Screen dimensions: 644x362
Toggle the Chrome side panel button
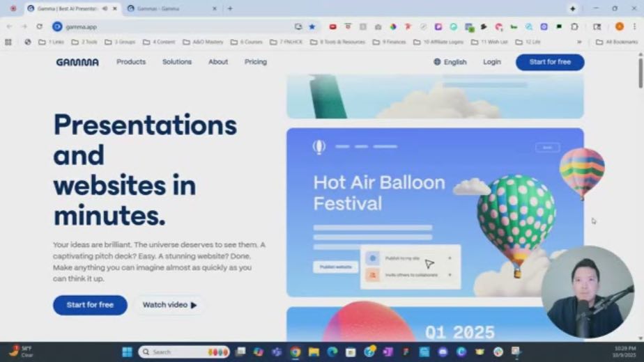pos(597,26)
